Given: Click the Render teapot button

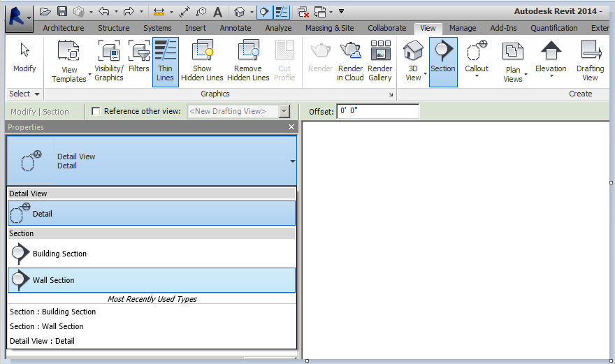Looking at the screenshot, I should [x=321, y=58].
